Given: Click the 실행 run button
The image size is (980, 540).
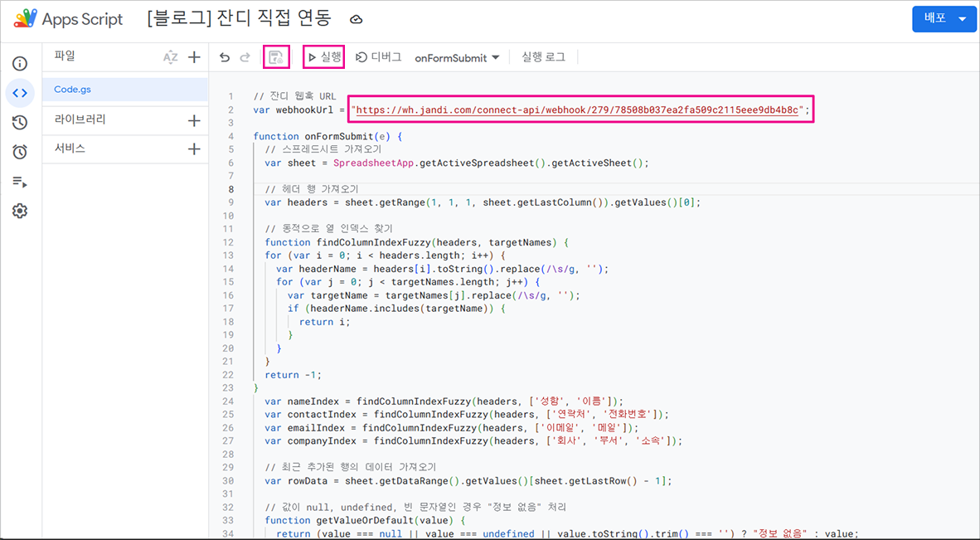Looking at the screenshot, I should [324, 57].
